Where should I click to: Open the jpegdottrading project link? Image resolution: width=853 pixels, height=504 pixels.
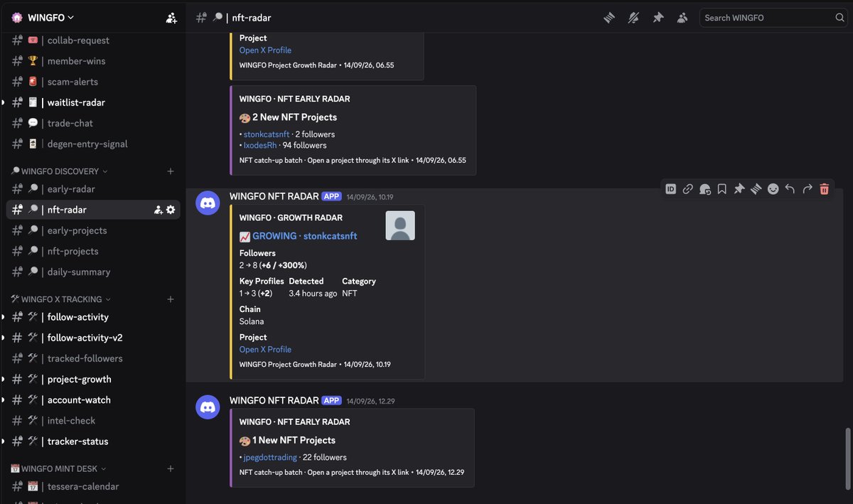point(270,457)
